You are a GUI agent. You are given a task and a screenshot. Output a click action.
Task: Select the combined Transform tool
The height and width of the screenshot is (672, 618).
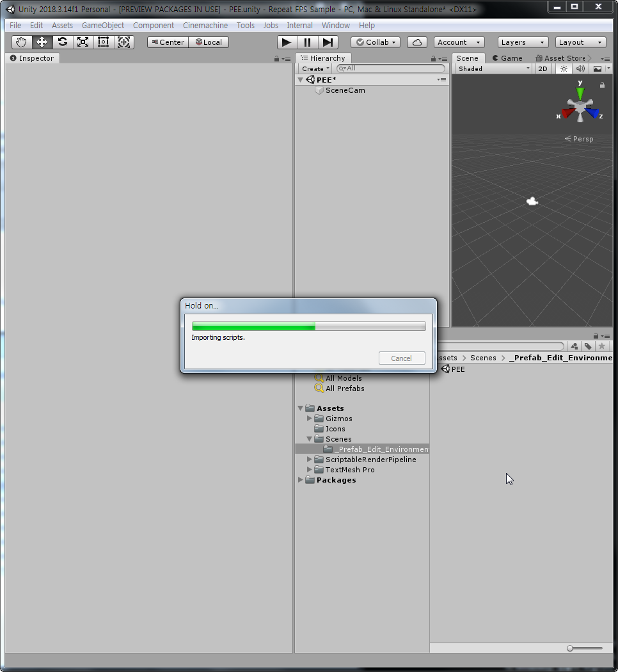pos(123,42)
